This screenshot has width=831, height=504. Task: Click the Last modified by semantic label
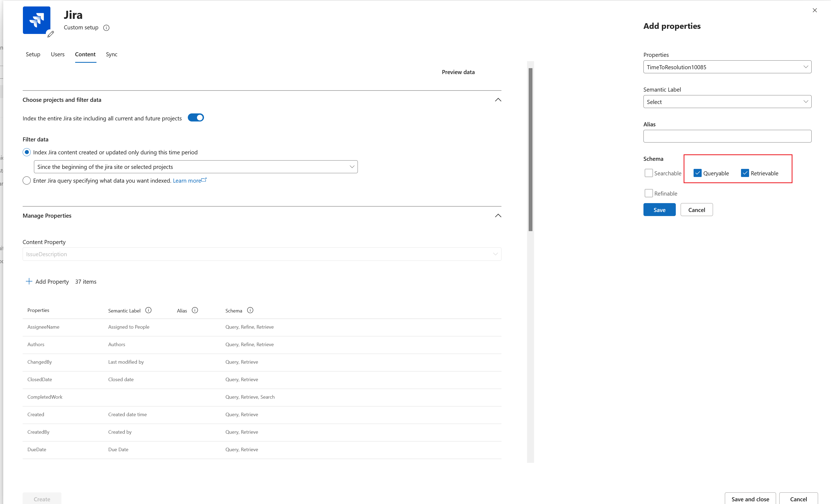tap(126, 362)
